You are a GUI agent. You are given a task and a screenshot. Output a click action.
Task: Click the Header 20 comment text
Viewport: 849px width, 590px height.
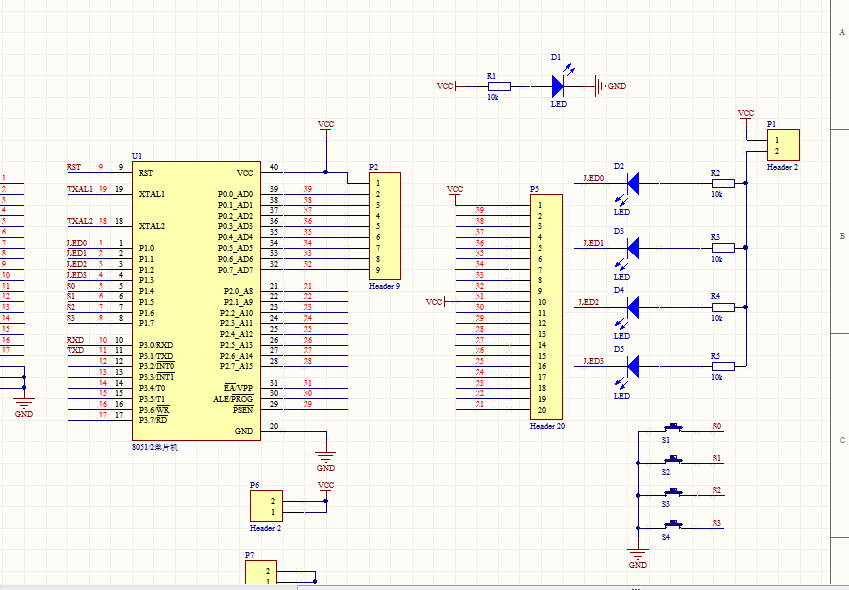tap(547, 426)
